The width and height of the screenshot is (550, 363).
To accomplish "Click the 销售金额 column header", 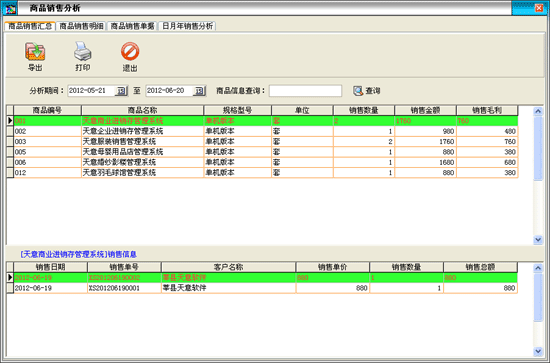I will [x=425, y=110].
